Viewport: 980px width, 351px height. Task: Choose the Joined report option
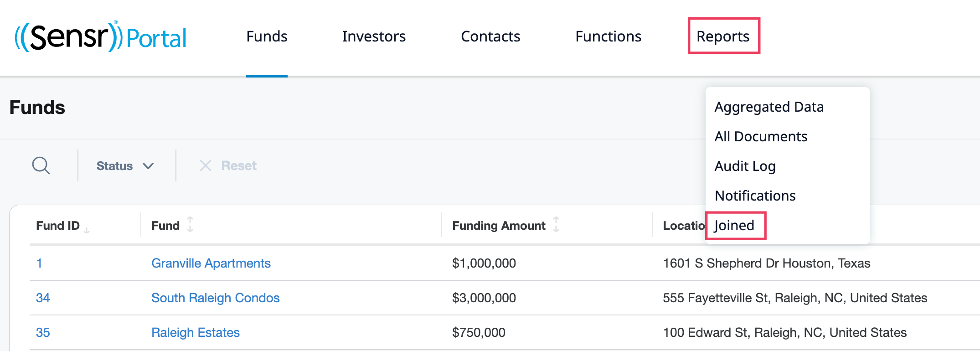[734, 226]
